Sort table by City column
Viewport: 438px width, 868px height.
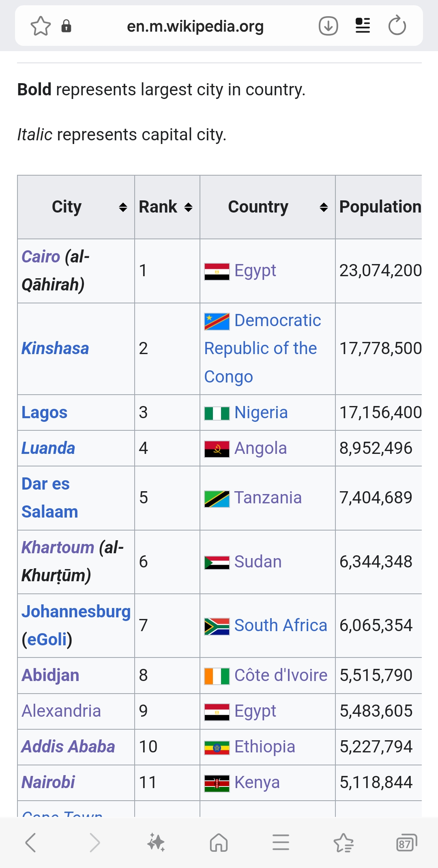coord(122,208)
